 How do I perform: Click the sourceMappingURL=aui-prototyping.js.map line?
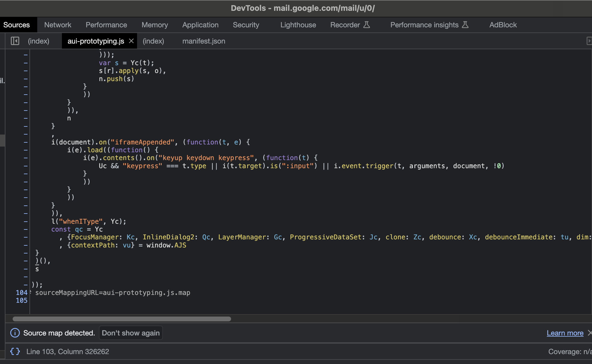tap(113, 293)
